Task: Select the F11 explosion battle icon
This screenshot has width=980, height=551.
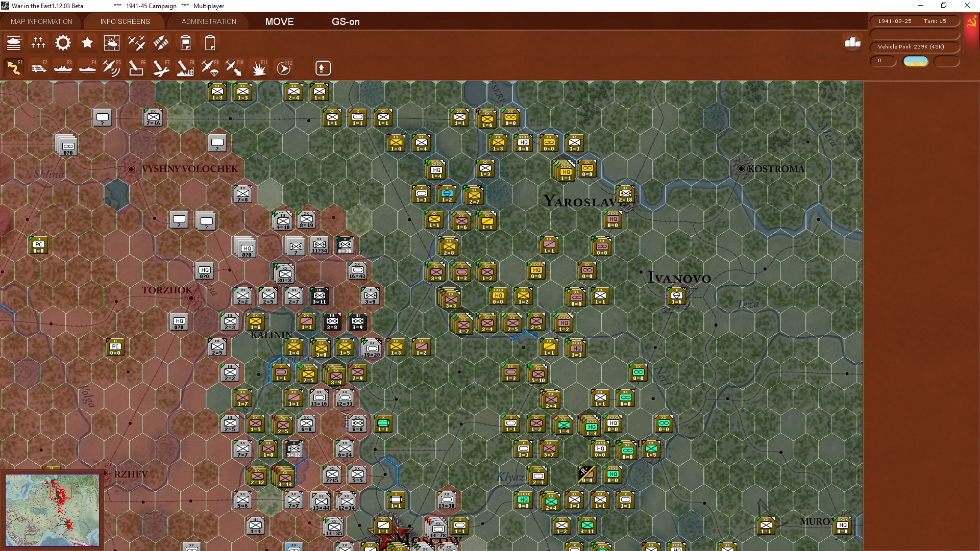Action: coord(259,68)
